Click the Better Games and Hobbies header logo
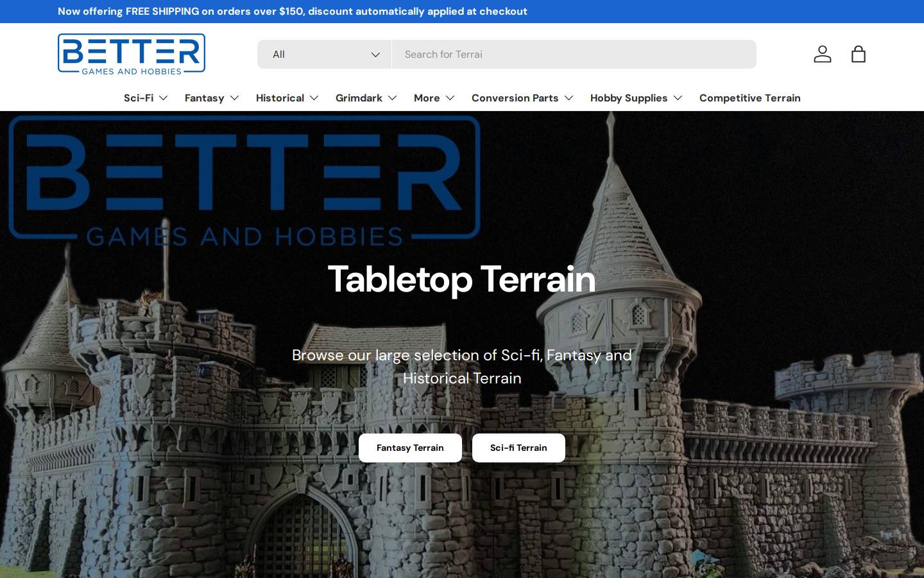 132,54
